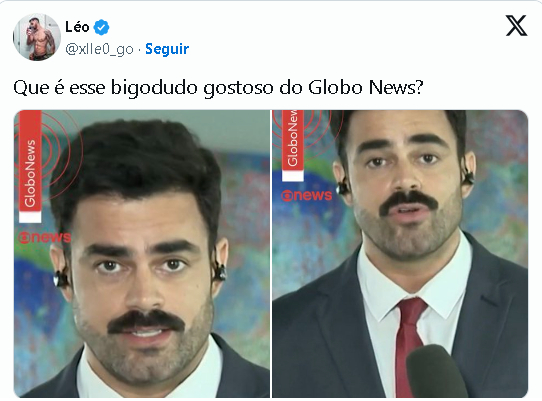Click the microphone in the right photo
542x401 pixels.
click(x=436, y=372)
